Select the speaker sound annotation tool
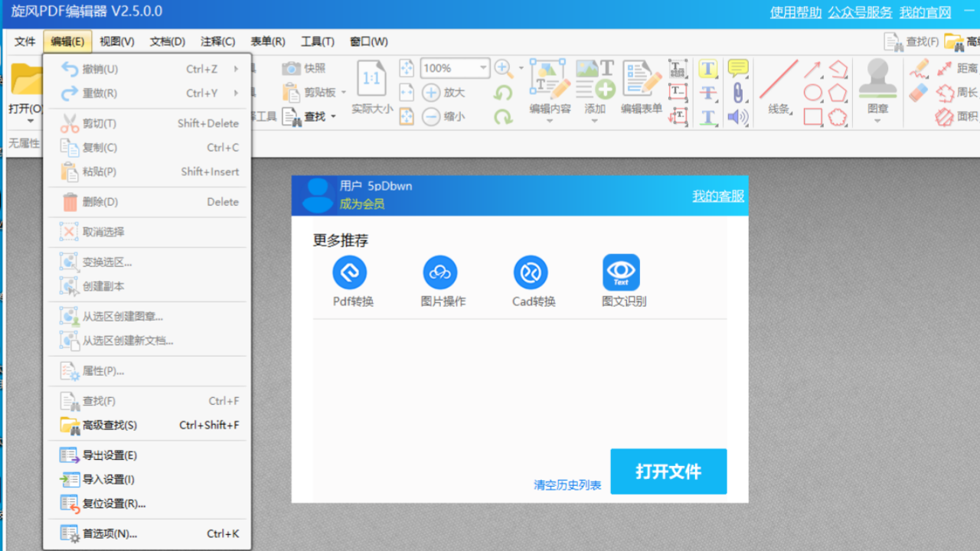 737,116
